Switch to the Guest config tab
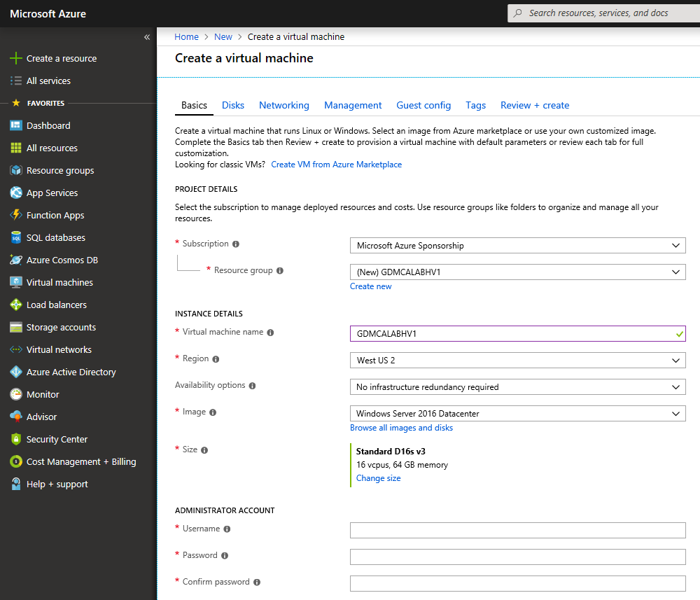This screenshot has height=600, width=700. pyautogui.click(x=423, y=105)
